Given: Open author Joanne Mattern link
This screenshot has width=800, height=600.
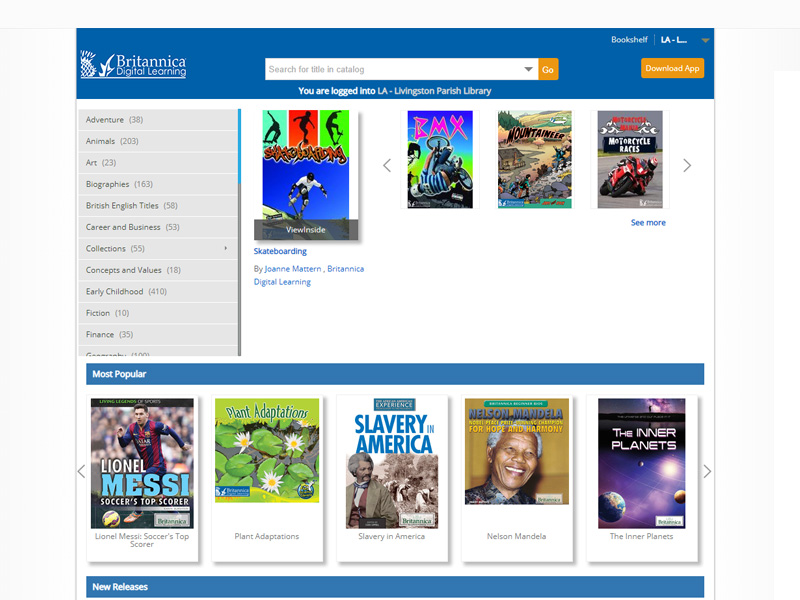Looking at the screenshot, I should coord(293,268).
